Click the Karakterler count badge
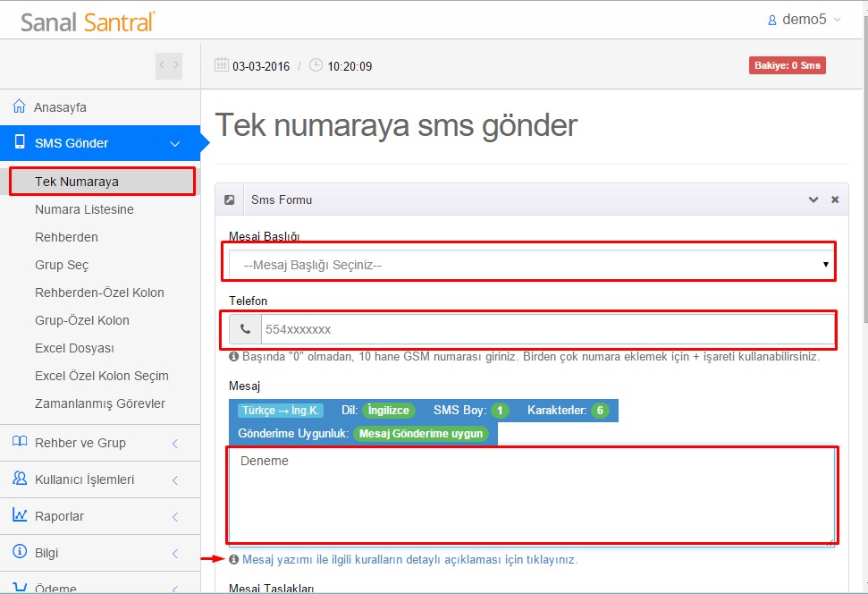868x594 pixels. click(600, 410)
